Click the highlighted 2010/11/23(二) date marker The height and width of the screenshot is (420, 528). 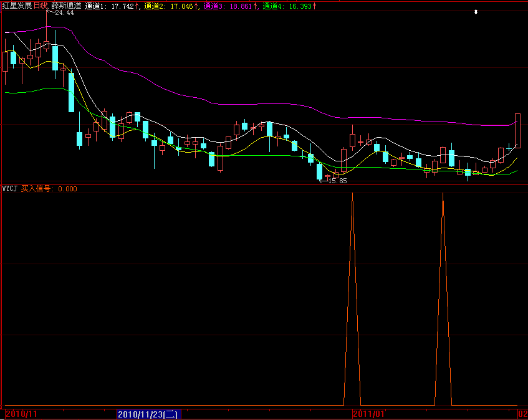[x=149, y=414]
